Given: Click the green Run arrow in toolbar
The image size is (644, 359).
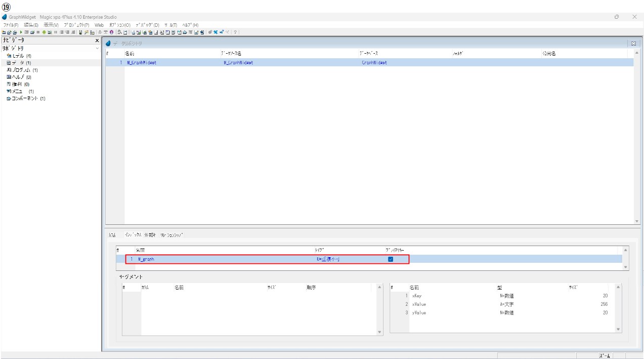Looking at the screenshot, I should (x=21, y=32).
